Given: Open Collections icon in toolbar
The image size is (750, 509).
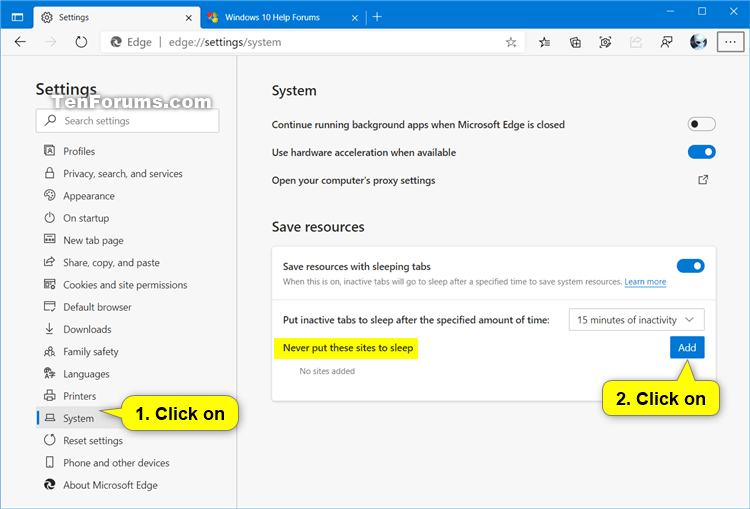Looking at the screenshot, I should click(575, 42).
